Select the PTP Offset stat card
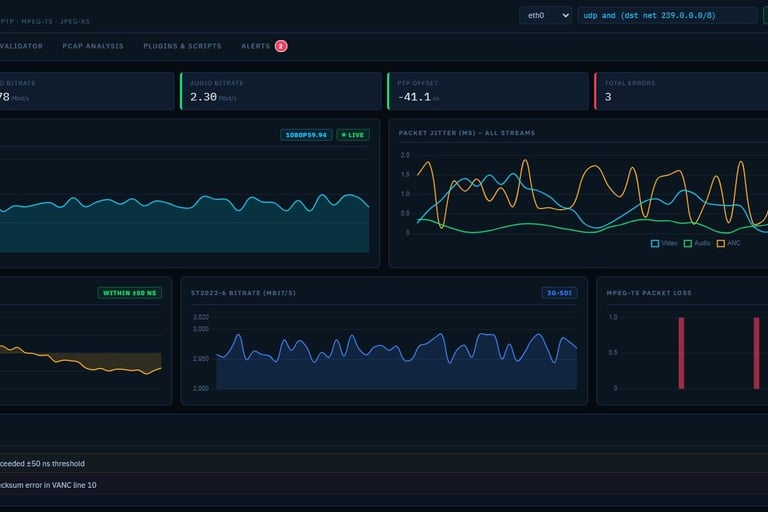Screen dimensions: 768x512 488,91
